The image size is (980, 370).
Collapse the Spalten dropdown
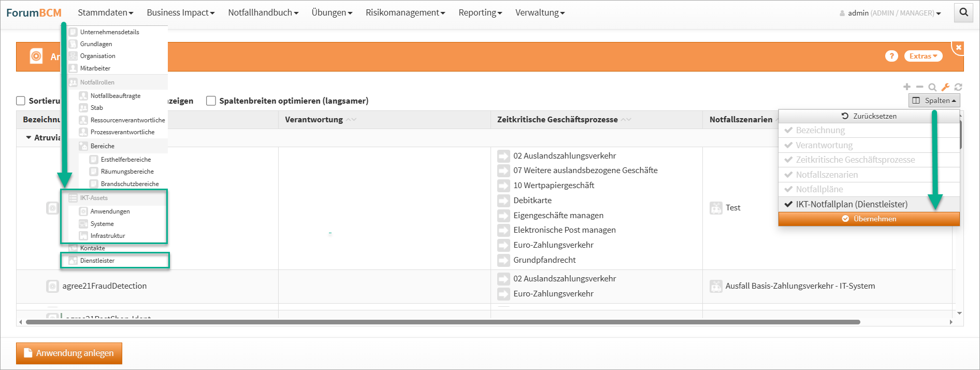pyautogui.click(x=934, y=101)
